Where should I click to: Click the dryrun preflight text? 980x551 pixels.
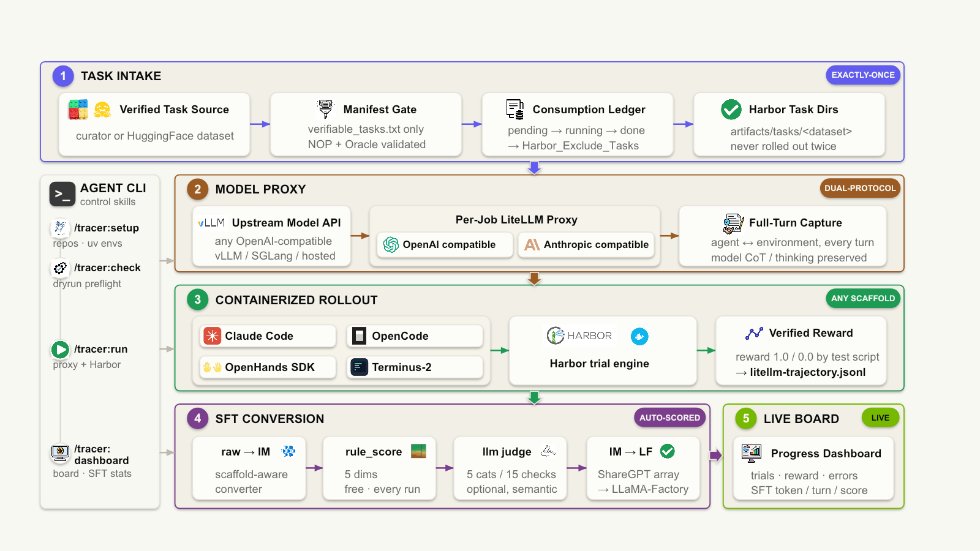pos(87,283)
